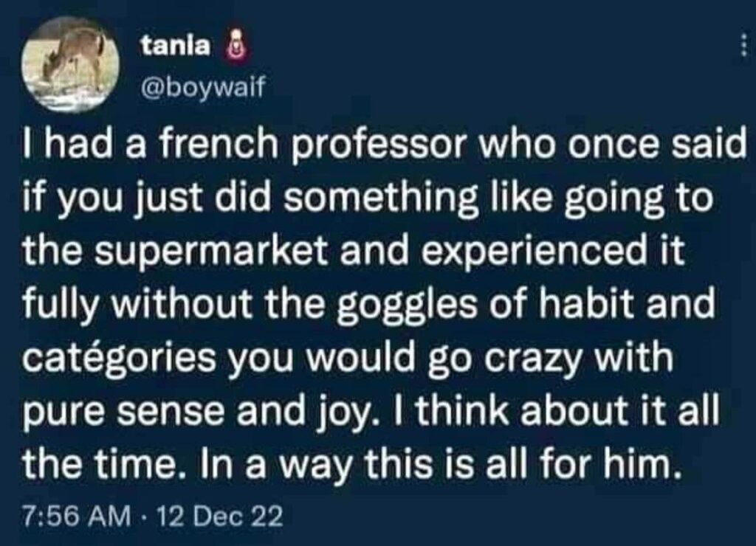Open the "tania" display name profile
This screenshot has height=546, width=756.
pyautogui.click(x=176, y=48)
